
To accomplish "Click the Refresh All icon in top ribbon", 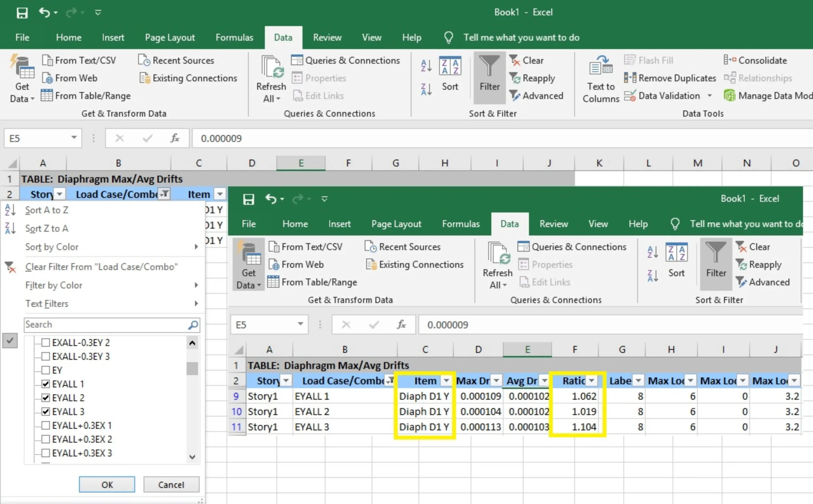I will (271, 67).
